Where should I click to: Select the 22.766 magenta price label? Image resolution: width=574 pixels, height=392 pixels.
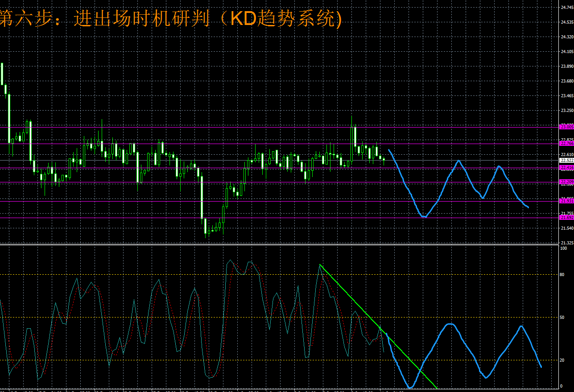(x=566, y=144)
